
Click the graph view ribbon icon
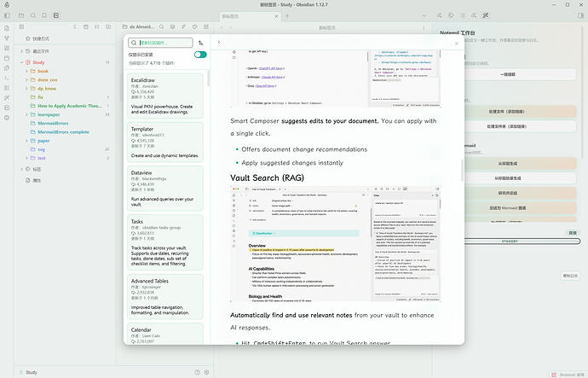pyautogui.click(x=7, y=38)
